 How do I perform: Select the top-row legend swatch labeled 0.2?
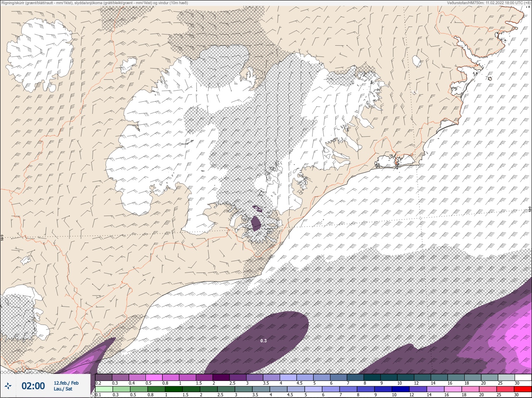[x=103, y=377]
